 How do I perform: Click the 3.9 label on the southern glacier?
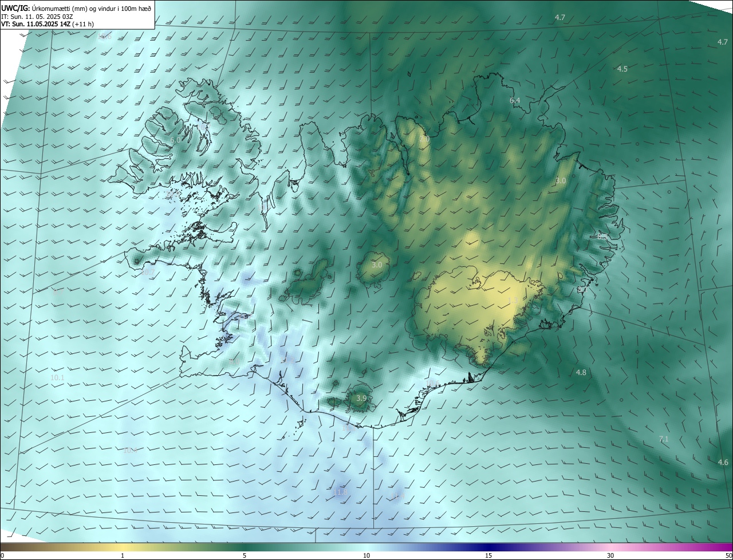coord(361,398)
